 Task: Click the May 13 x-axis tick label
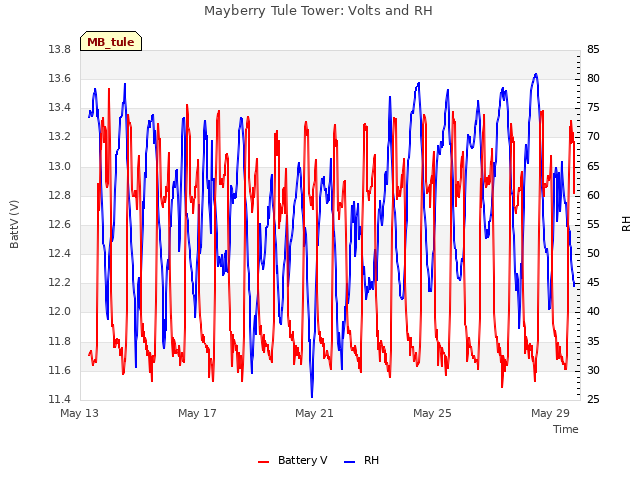[80, 413]
